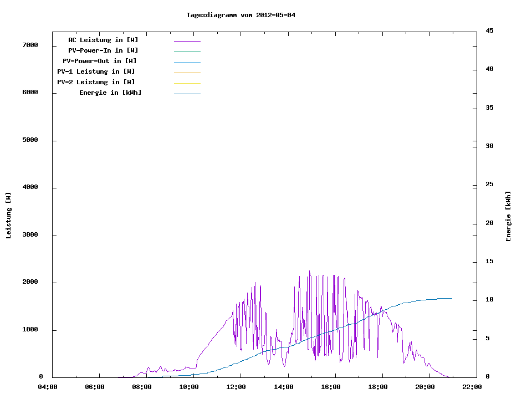Select the 'PV-Power-Out in [W]' legend entry
This screenshot has width=532, height=399.
100,61
